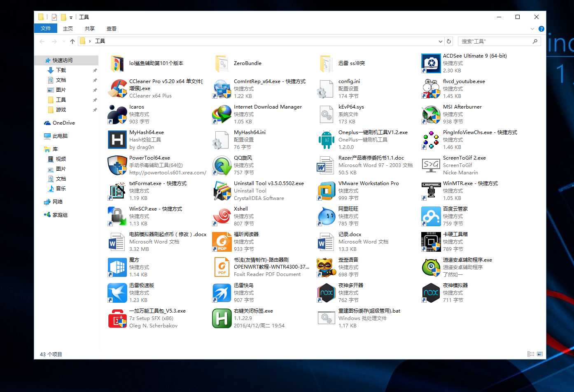574x392 pixels.
Task: Click the properties icon in title bar
Action: pyautogui.click(x=54, y=17)
